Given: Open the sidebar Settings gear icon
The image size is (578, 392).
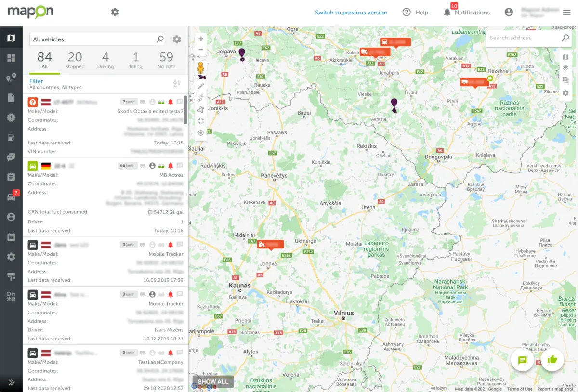Looking at the screenshot, I should [11, 257].
